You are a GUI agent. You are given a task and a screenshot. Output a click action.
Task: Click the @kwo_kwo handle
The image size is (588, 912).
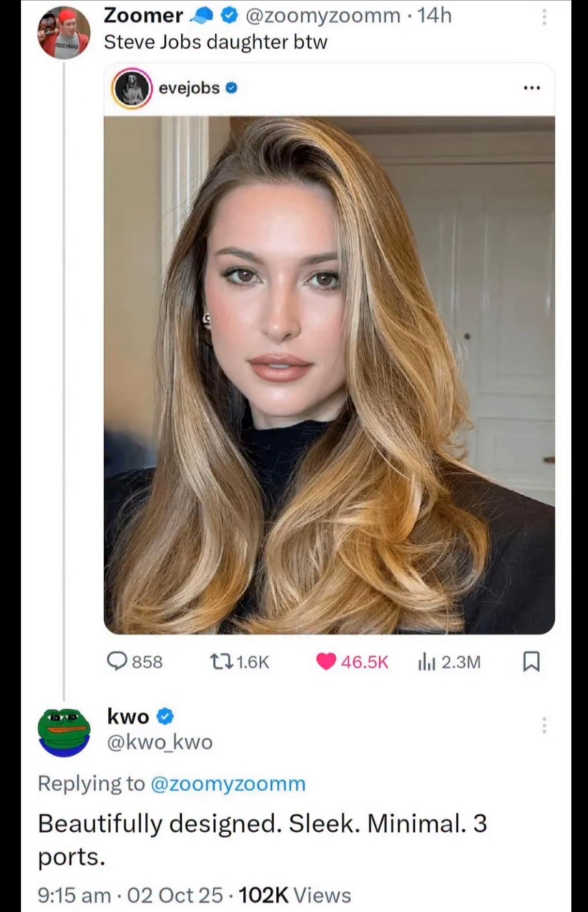point(160,742)
